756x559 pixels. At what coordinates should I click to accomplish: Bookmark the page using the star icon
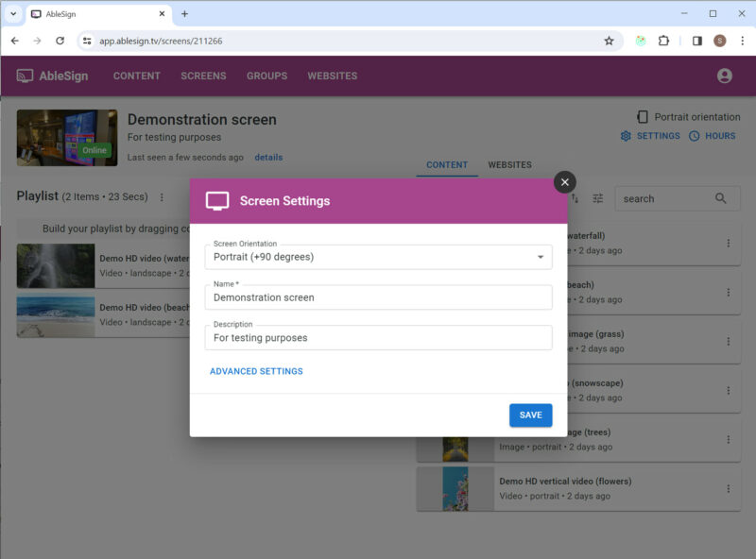pos(610,42)
